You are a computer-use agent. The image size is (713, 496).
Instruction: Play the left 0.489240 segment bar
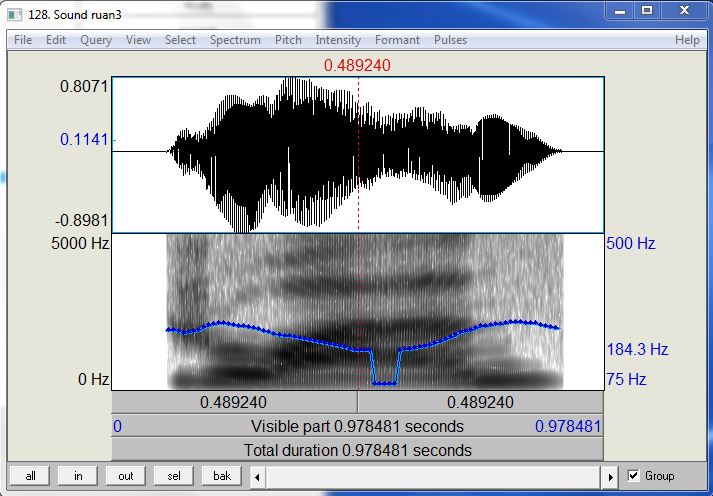pos(235,402)
